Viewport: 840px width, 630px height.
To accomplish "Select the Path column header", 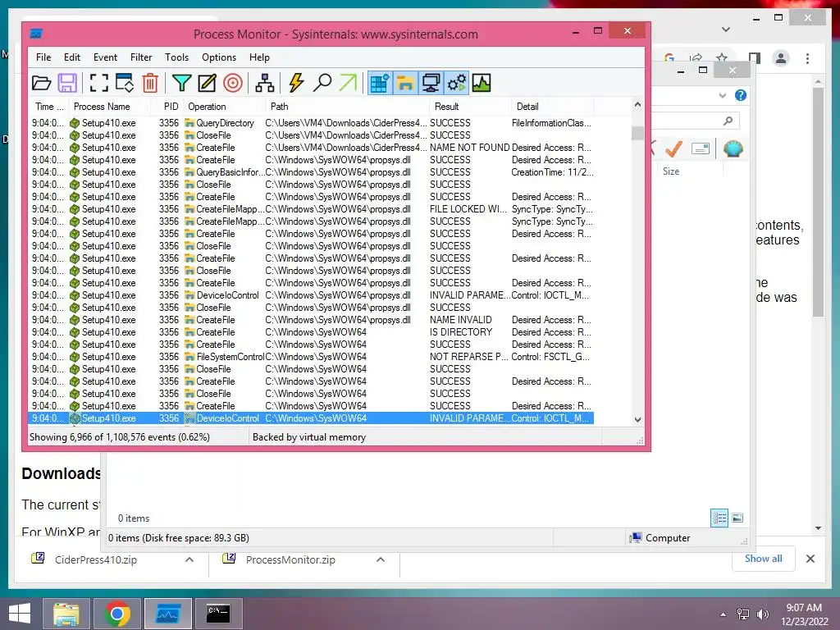I will (x=347, y=107).
